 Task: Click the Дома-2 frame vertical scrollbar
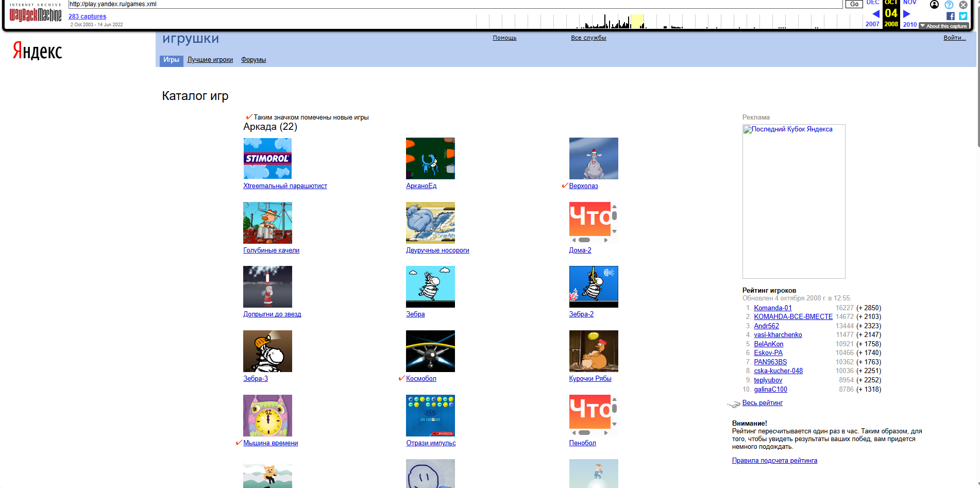[614, 219]
